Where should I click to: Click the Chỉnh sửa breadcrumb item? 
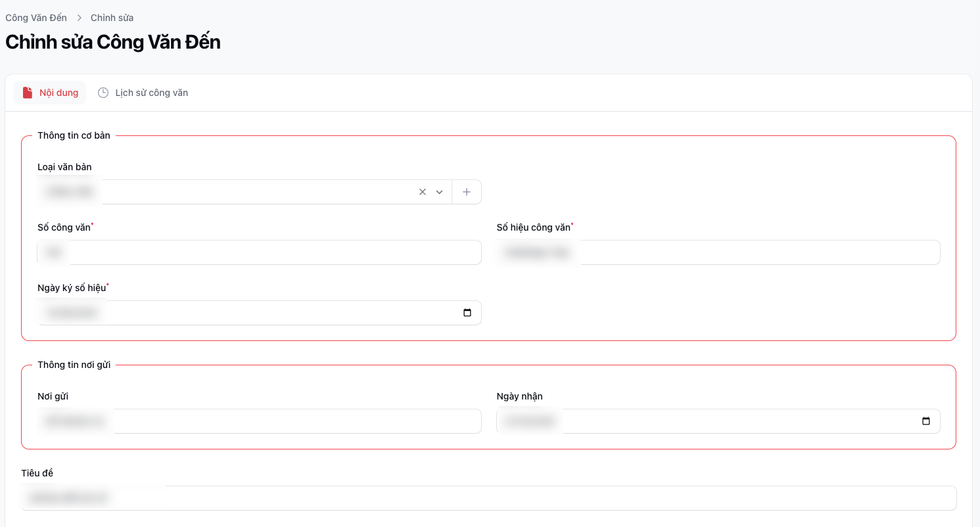pos(112,18)
